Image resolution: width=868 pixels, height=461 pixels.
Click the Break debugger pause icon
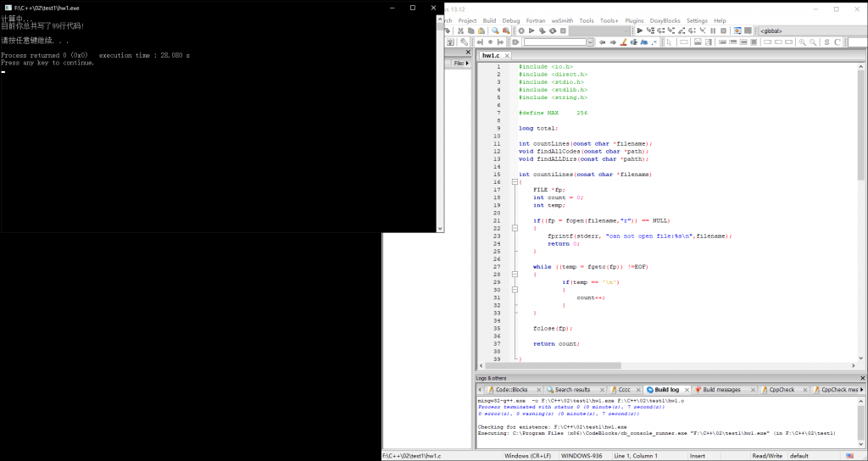click(x=713, y=31)
